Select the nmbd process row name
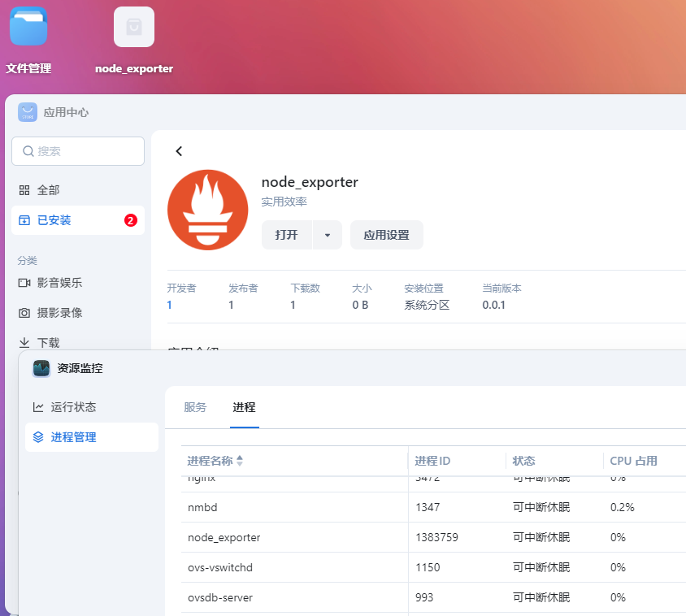 coord(202,507)
